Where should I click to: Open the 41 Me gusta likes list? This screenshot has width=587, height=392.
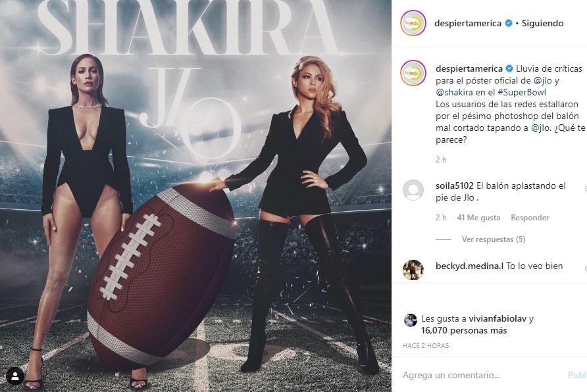click(478, 218)
